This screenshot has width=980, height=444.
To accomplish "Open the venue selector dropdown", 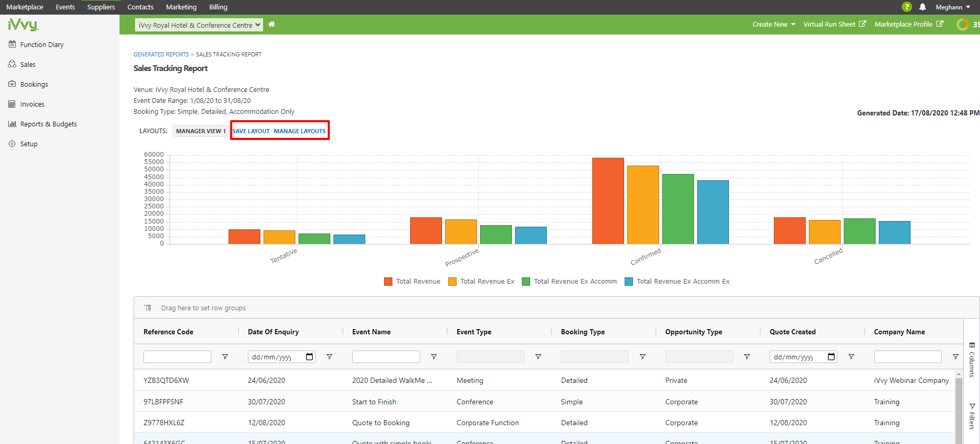I will point(199,25).
